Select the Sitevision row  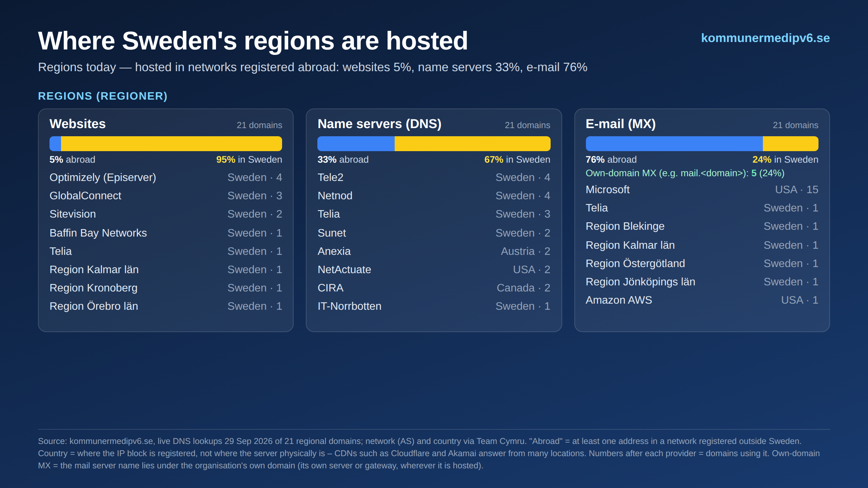[166, 214]
